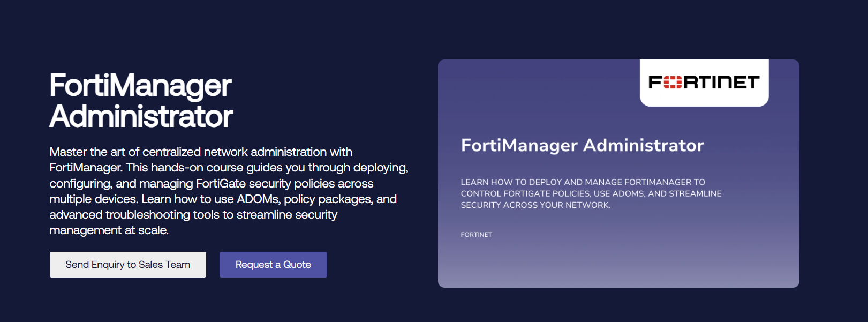Image resolution: width=868 pixels, height=322 pixels.
Task: Click the small FORTINET label on card
Action: [477, 235]
